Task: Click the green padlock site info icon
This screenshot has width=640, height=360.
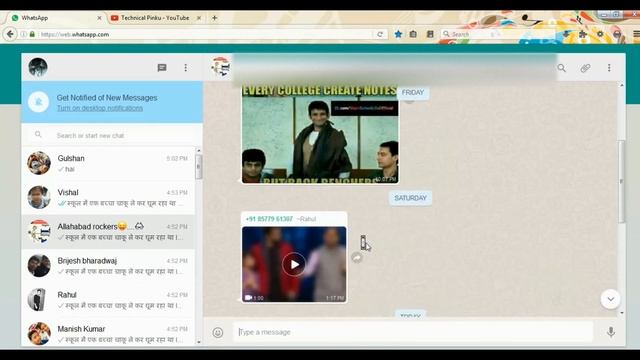Action: 32,34
